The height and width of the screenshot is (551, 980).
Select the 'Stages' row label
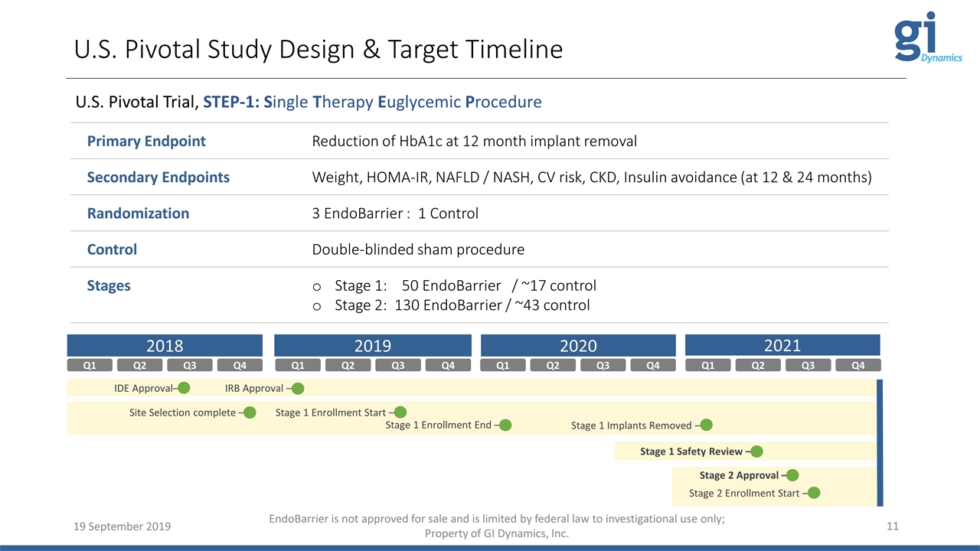109,285
